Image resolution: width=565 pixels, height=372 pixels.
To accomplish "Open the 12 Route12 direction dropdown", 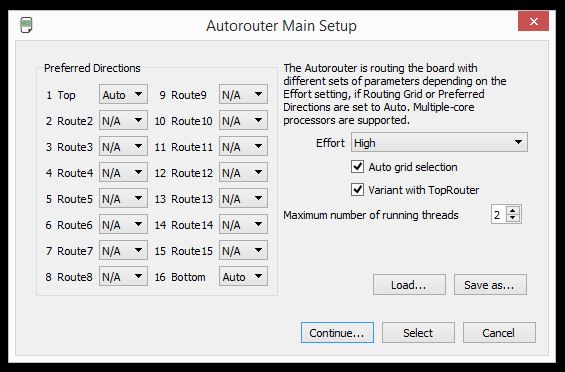I will point(243,172).
